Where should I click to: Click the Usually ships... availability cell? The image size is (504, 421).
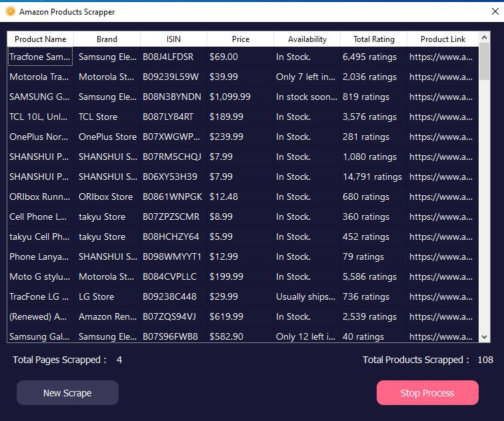click(307, 296)
